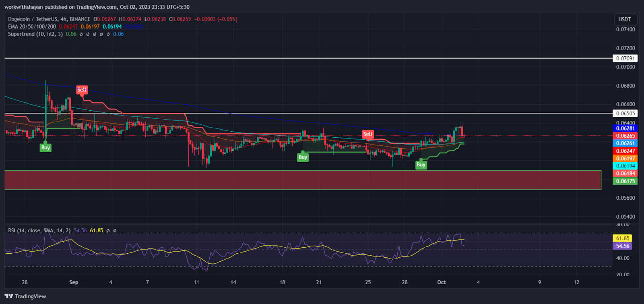Click the latest Buy signal marker near Sep 28
The image size is (644, 304).
pyautogui.click(x=421, y=165)
